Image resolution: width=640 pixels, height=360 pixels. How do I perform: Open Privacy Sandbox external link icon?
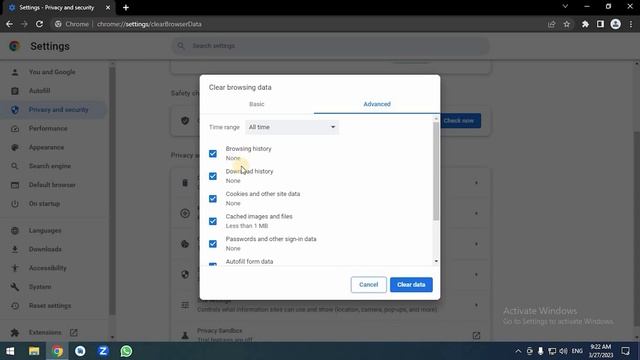click(476, 335)
